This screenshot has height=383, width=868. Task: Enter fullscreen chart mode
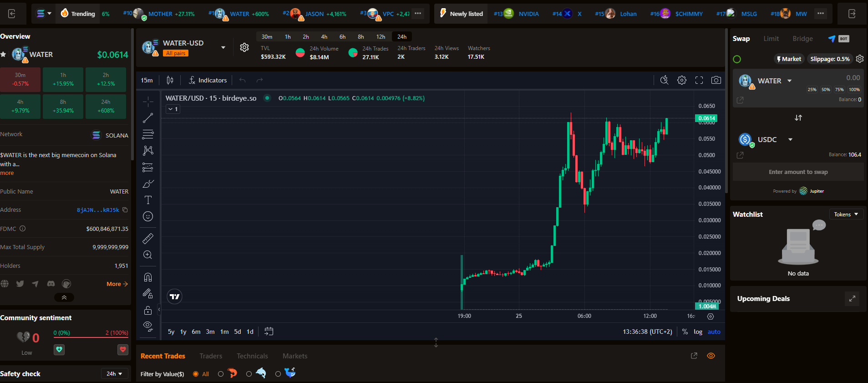coord(699,80)
